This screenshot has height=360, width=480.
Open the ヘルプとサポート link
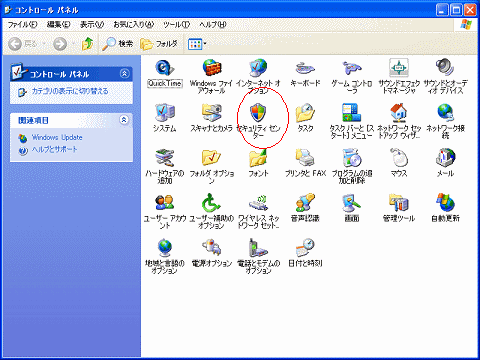[55, 149]
